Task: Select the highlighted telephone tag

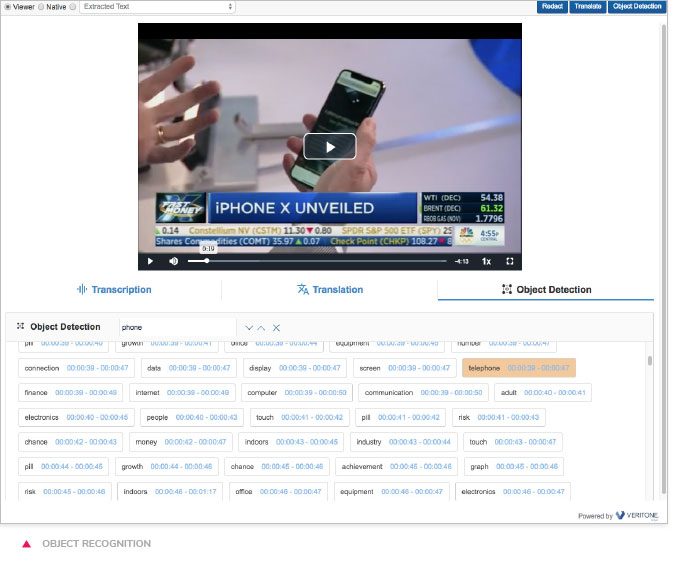Action: pyautogui.click(x=519, y=368)
